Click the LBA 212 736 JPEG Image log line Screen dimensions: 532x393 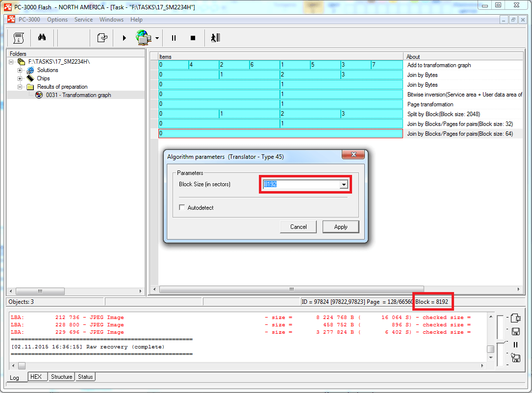pos(241,318)
